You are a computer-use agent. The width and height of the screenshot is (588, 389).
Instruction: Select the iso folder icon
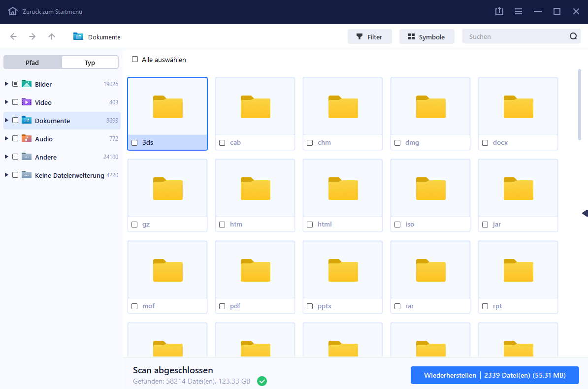tap(431, 189)
